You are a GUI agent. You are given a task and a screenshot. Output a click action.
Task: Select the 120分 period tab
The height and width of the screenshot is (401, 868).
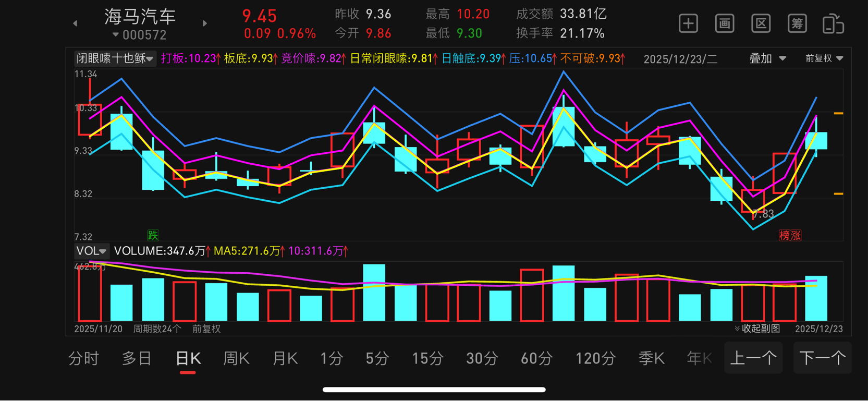pos(595,359)
